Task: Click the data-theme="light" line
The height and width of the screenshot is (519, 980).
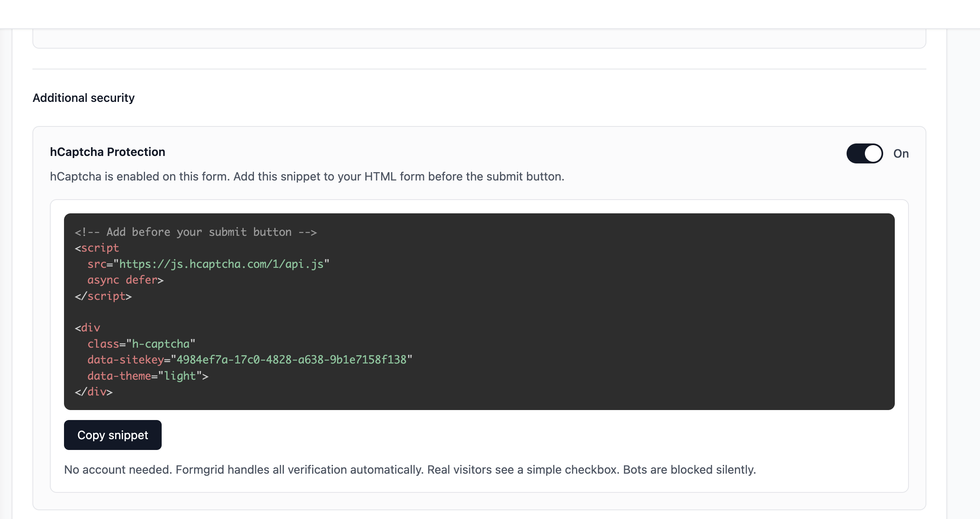Action: click(148, 376)
